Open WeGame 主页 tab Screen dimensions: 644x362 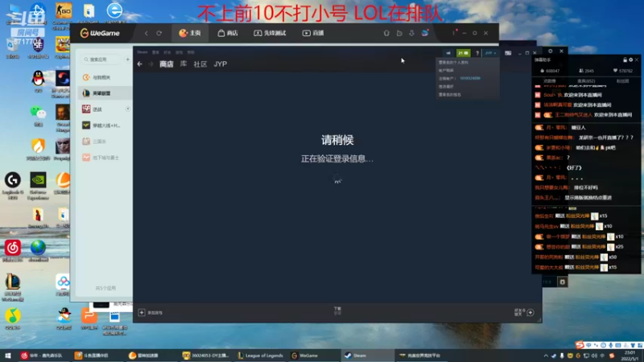click(190, 33)
